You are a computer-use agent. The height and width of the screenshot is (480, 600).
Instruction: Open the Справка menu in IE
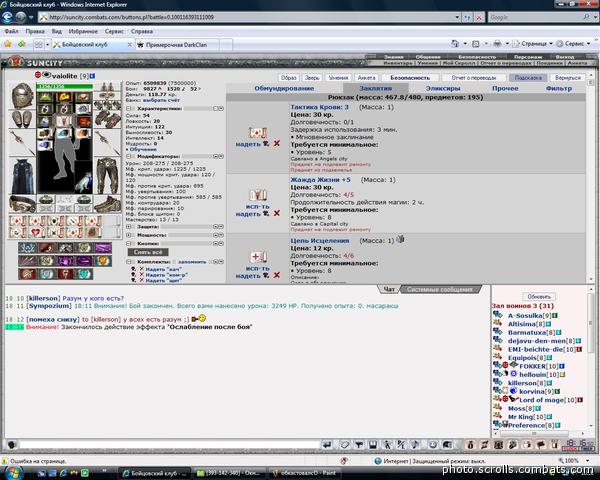pyautogui.click(x=142, y=31)
